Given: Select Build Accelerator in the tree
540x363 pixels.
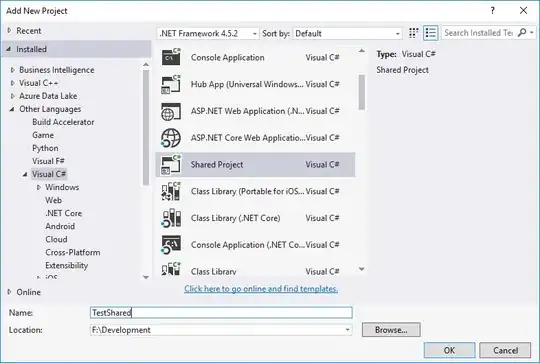Looking at the screenshot, I should [63, 122].
